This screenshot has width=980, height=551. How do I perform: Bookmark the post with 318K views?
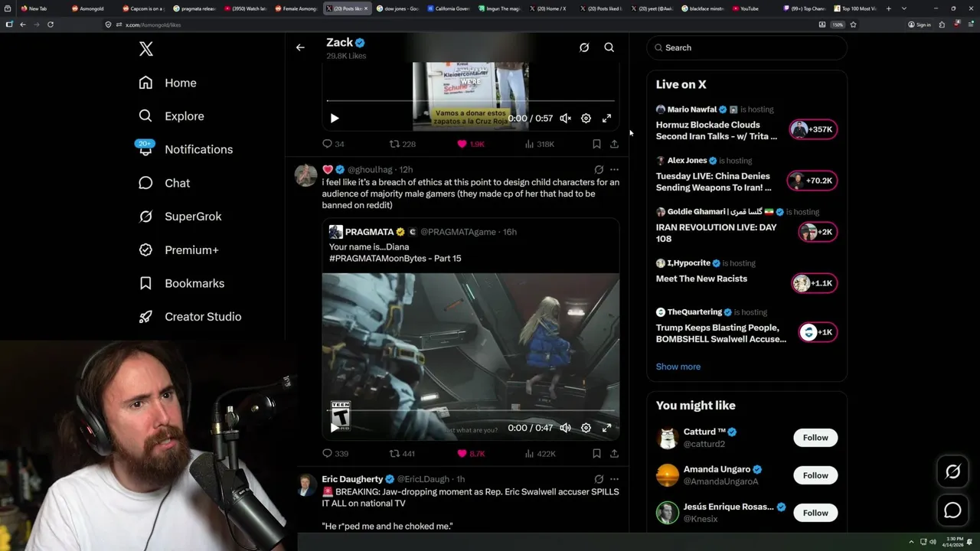[x=596, y=144]
